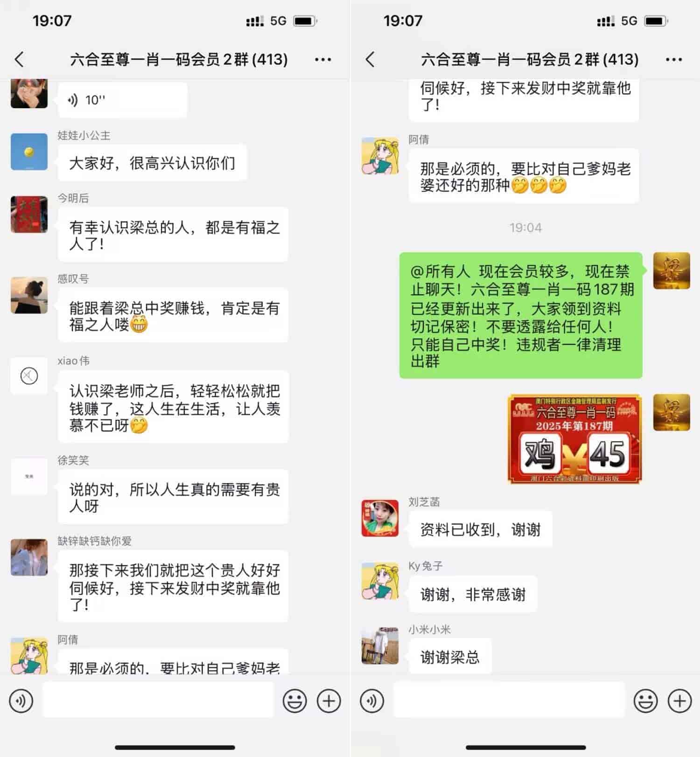Viewport: 700px width, 757px height.
Task: Open the 鸡 45 lottery image message
Action: click(574, 439)
